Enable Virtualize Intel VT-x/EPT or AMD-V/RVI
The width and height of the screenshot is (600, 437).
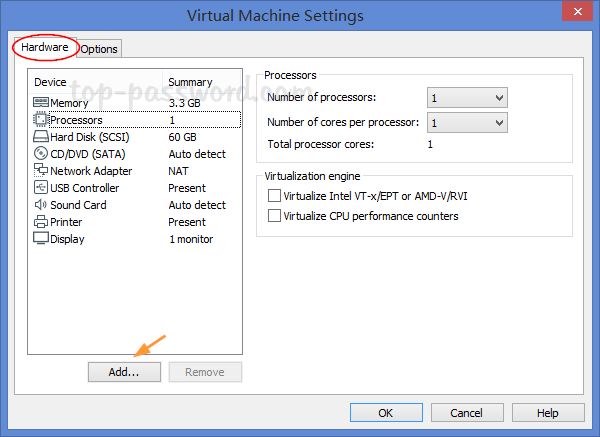[275, 196]
